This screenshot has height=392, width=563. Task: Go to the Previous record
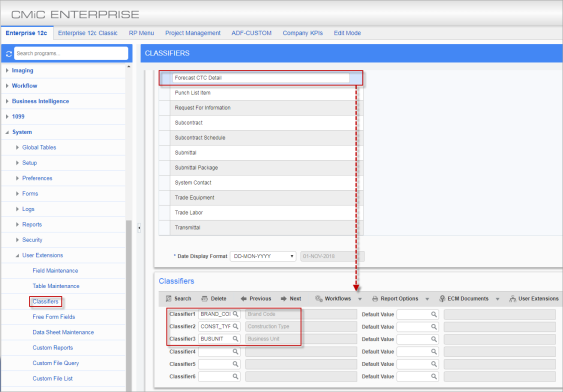(x=256, y=299)
